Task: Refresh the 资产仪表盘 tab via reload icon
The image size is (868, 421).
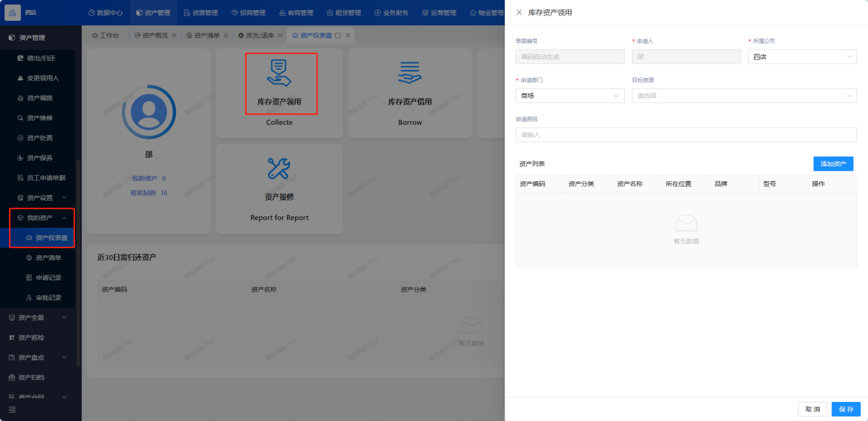Action: click(338, 35)
